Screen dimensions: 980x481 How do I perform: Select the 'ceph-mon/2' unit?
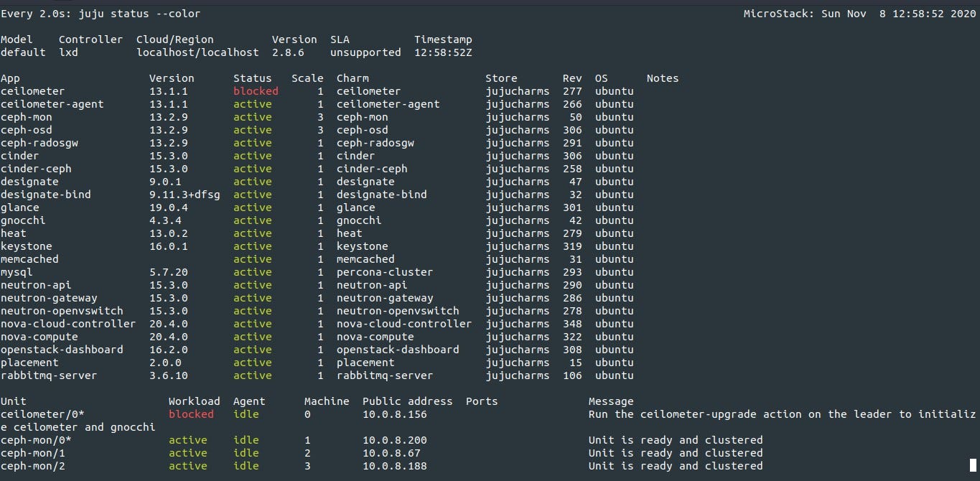[x=33, y=466]
